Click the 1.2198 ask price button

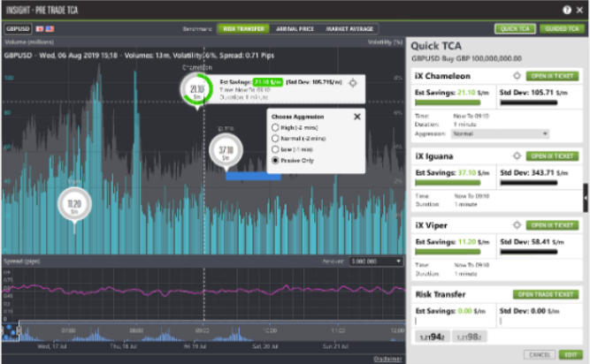pyautogui.click(x=469, y=337)
